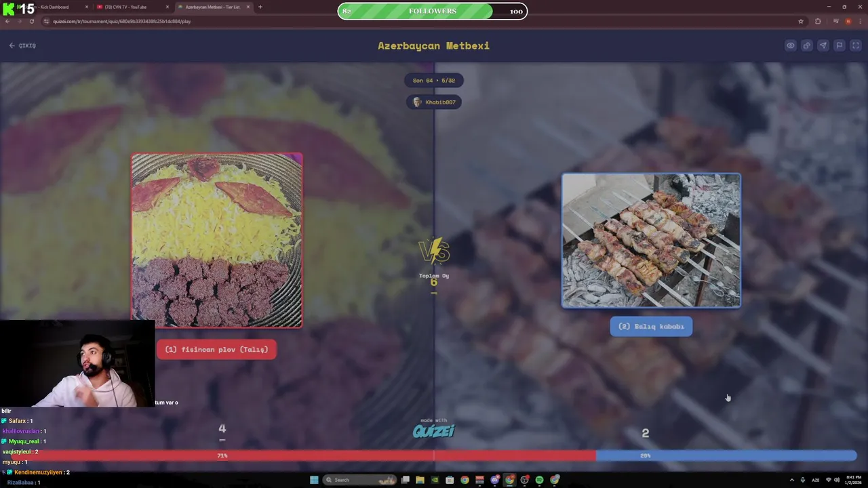Open the browser extensions puzzle icon
The height and width of the screenshot is (488, 868).
click(818, 21)
